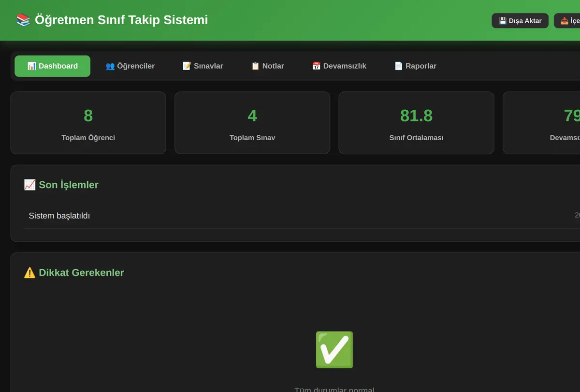Click the "Öğretmen Sınıf Takip Sistemi" title text
This screenshot has width=580, height=392.
(x=121, y=20)
